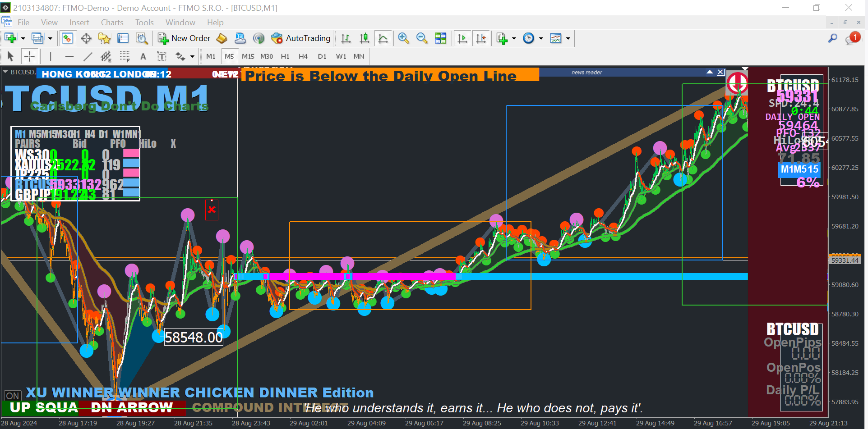868x429 pixels.
Task: Click the 58548.00 price label
Action: point(194,337)
